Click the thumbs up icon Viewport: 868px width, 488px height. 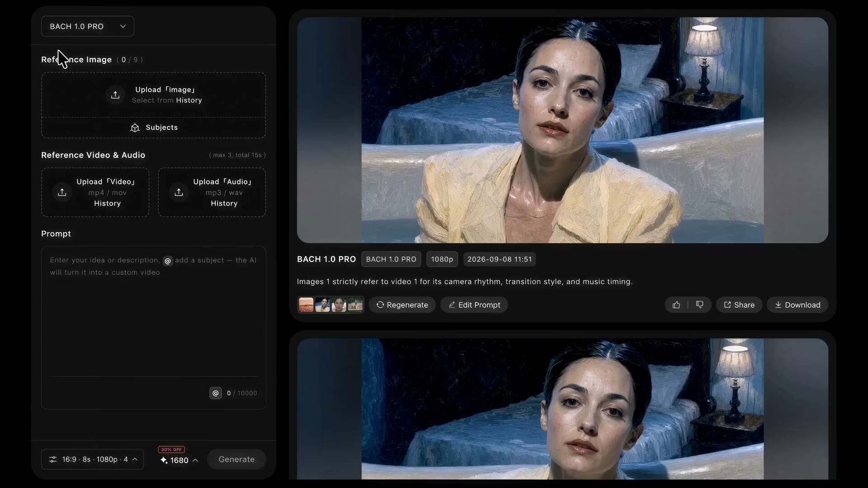click(x=676, y=305)
